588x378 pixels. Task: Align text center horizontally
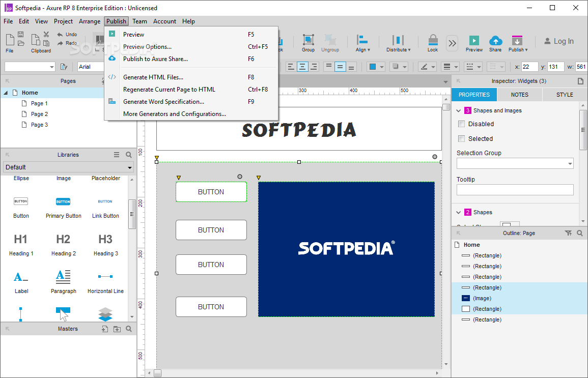point(302,67)
